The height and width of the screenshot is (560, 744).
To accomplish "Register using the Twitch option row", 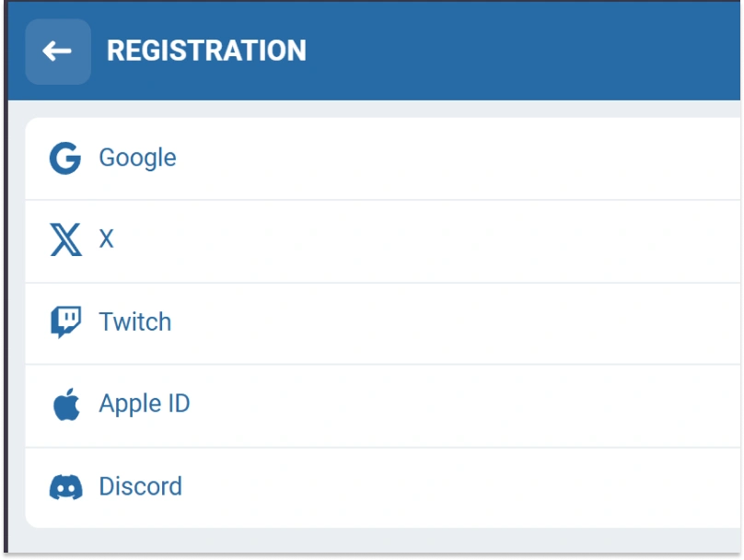I will 414,322.
